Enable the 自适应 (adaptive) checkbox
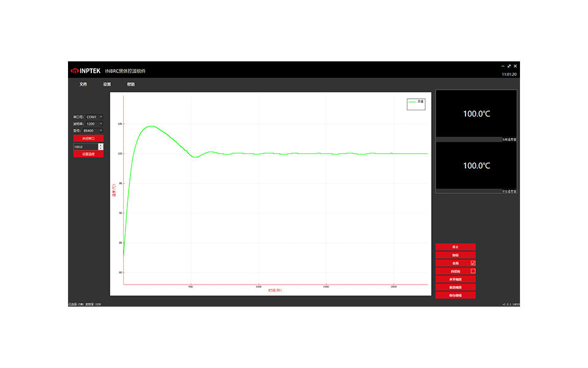 tap(473, 271)
